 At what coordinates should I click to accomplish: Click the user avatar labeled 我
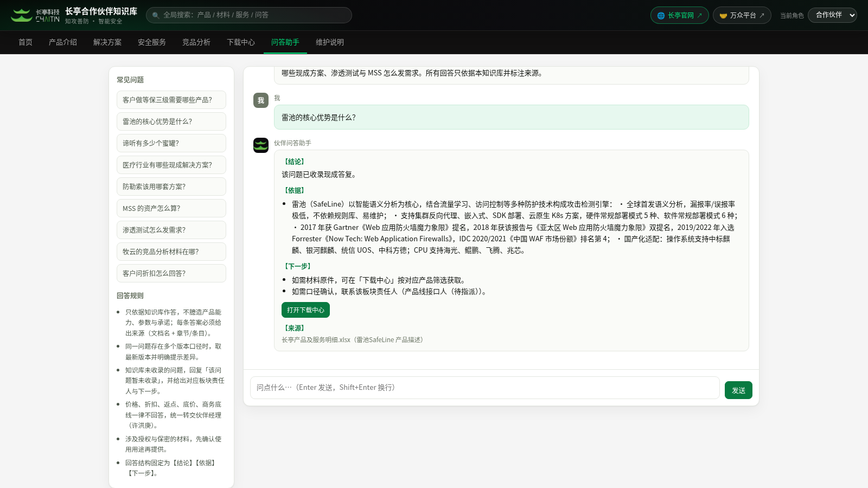[x=261, y=100]
